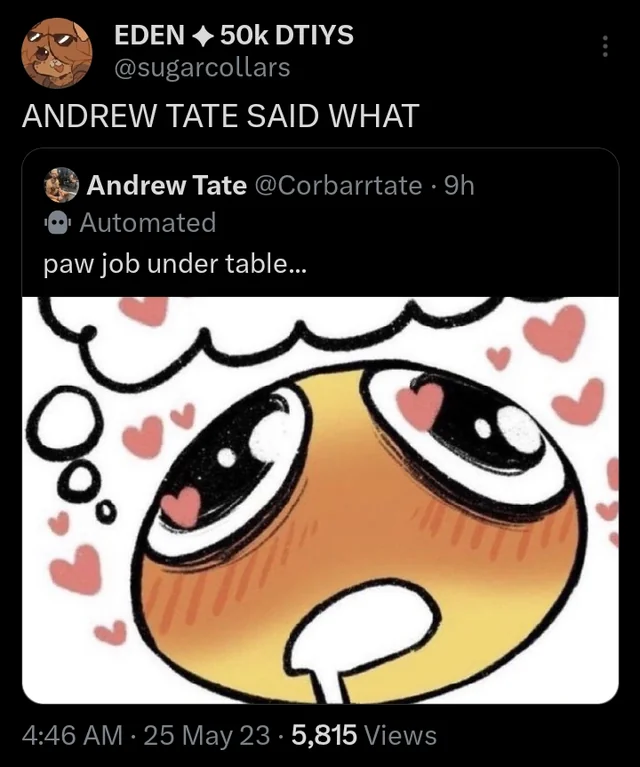This screenshot has width=640, height=767.
Task: Tap the Automated account label text
Action: point(148,223)
